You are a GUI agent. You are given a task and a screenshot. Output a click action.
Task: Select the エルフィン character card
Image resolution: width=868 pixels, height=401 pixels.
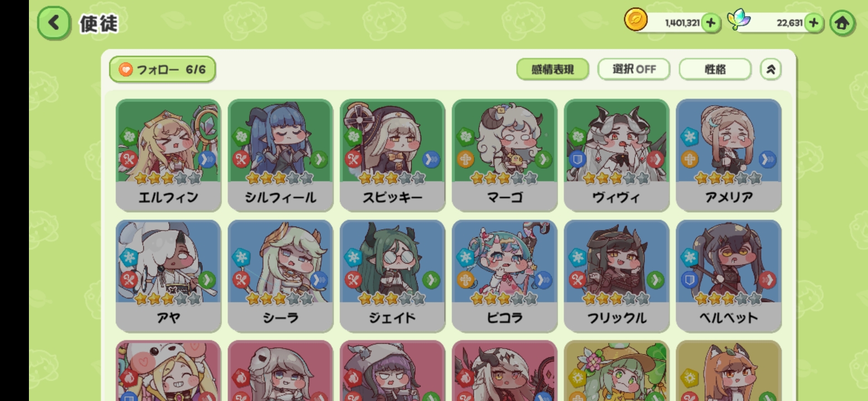point(168,155)
